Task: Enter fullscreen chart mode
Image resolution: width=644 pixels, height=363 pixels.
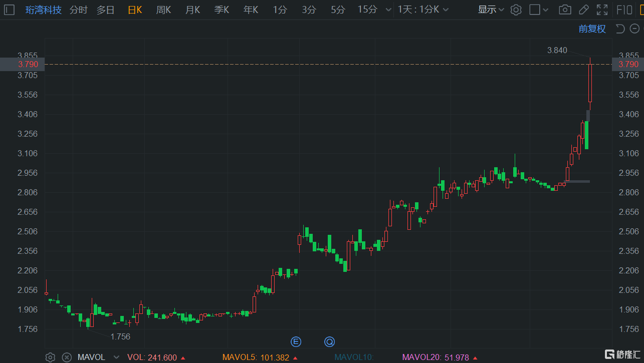Action: 602,10
